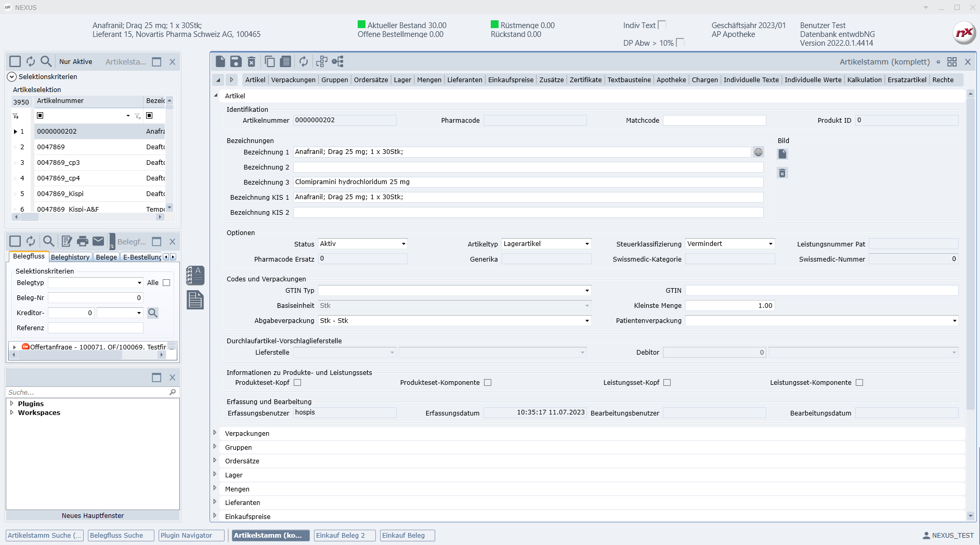Open the Steuerklassifizierung dropdown
This screenshot has width=980, height=545.
(771, 244)
